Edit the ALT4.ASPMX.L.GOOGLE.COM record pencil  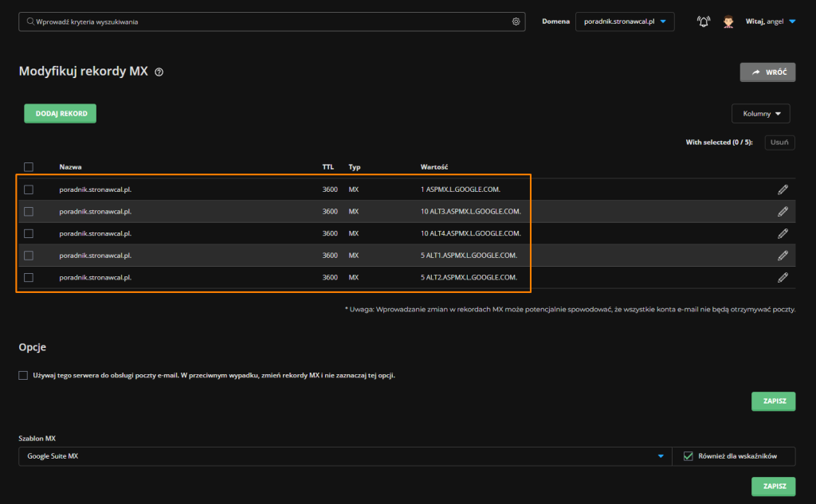pyautogui.click(x=783, y=233)
